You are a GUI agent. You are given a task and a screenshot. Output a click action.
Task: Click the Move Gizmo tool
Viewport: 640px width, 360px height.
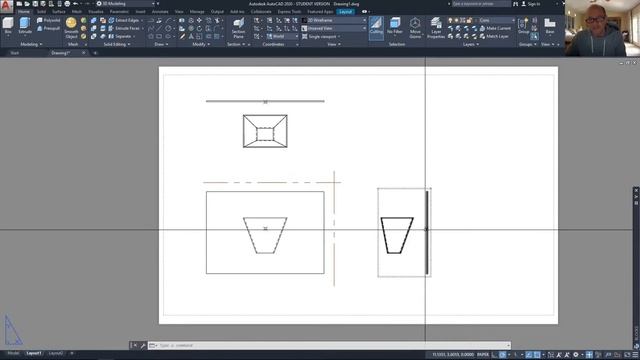pos(415,27)
